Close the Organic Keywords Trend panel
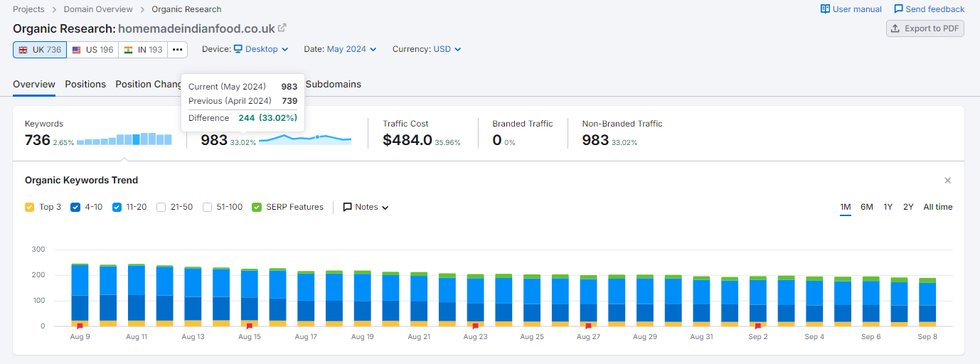The width and height of the screenshot is (980, 364). (x=947, y=181)
